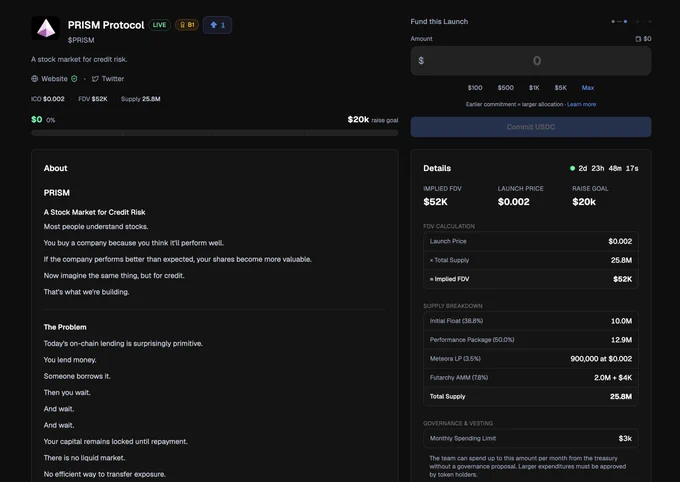
Task: Click the green verified shield icon
Action: [x=74, y=79]
